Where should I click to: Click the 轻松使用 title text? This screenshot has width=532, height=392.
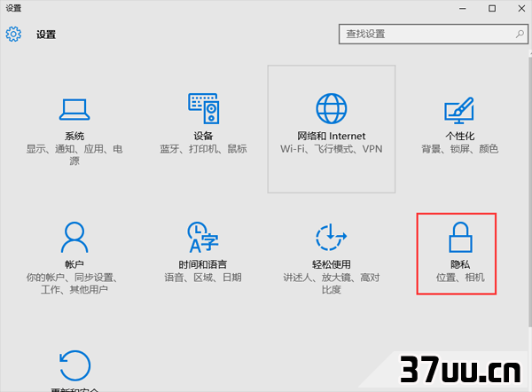point(331,264)
